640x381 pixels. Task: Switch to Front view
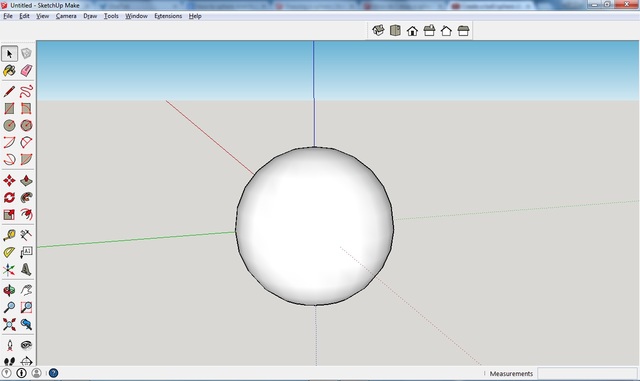pyautogui.click(x=412, y=30)
